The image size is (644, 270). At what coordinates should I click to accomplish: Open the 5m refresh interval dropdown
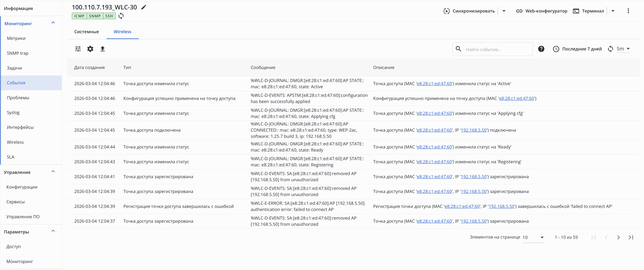(623, 49)
